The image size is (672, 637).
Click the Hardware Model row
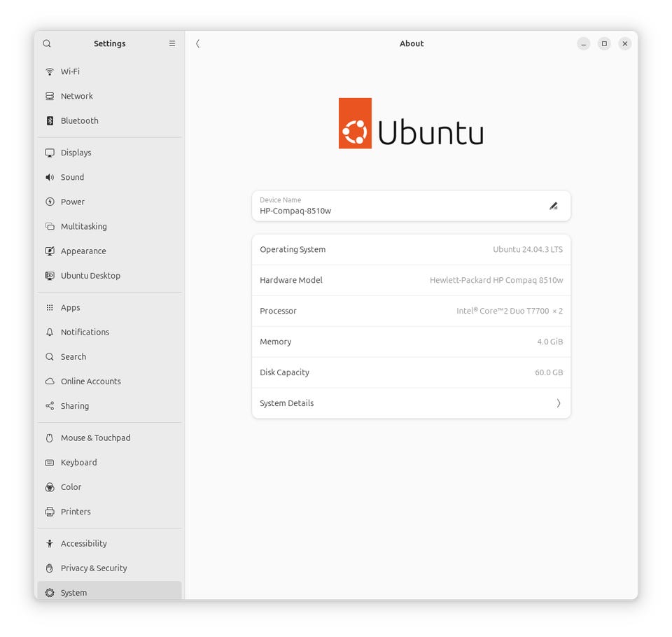tap(411, 280)
